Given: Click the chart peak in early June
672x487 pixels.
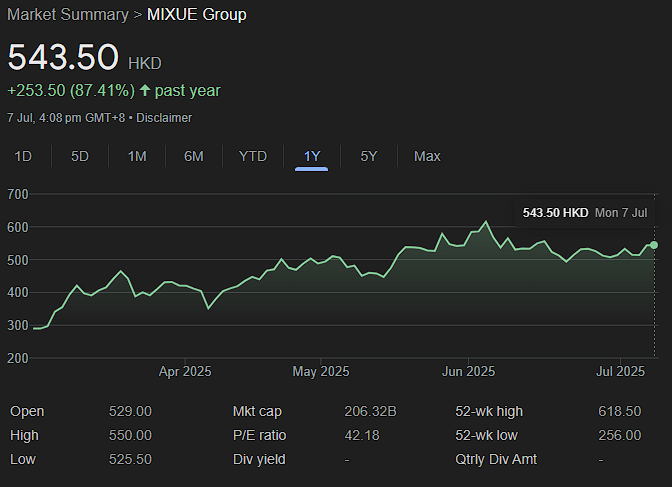Looking at the screenshot, I should pyautogui.click(x=486, y=222).
